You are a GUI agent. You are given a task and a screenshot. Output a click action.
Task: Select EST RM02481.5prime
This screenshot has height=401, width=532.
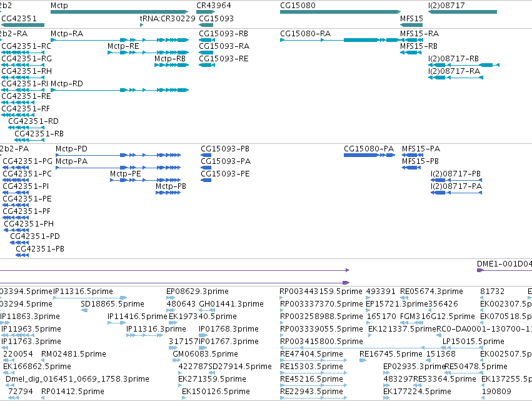[x=74, y=354]
